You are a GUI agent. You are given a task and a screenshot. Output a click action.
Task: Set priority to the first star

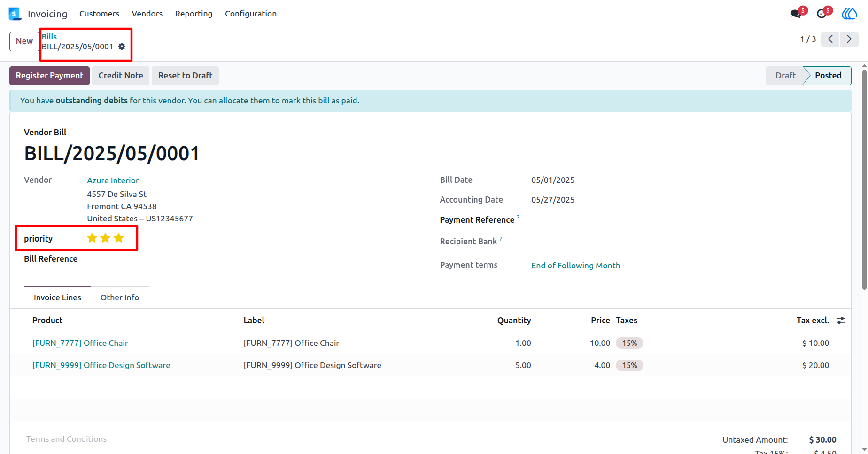(x=92, y=238)
